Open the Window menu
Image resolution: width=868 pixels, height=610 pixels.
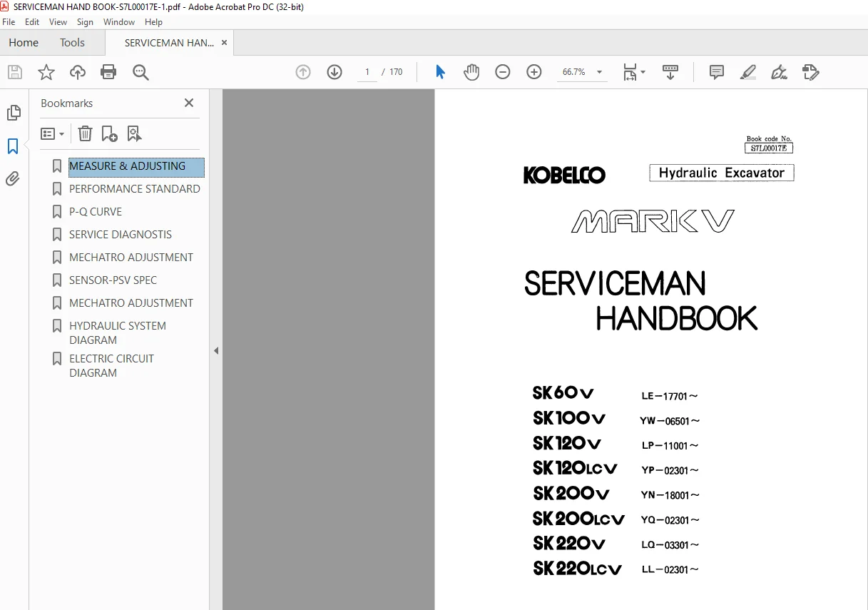119,22
